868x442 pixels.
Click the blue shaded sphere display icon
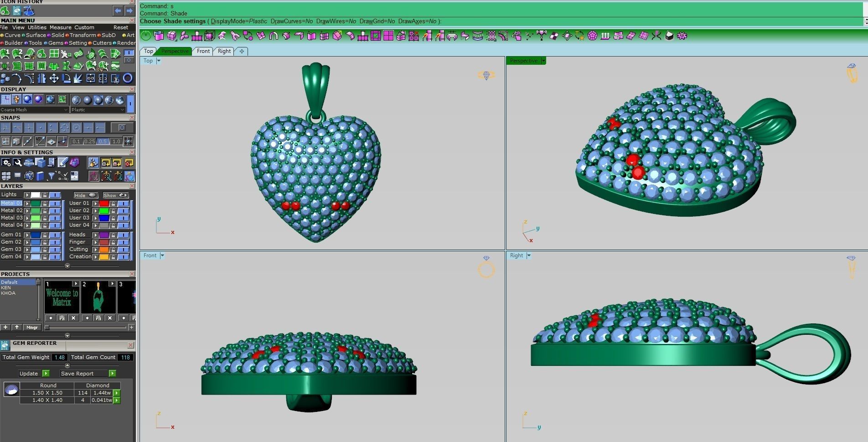(x=27, y=99)
